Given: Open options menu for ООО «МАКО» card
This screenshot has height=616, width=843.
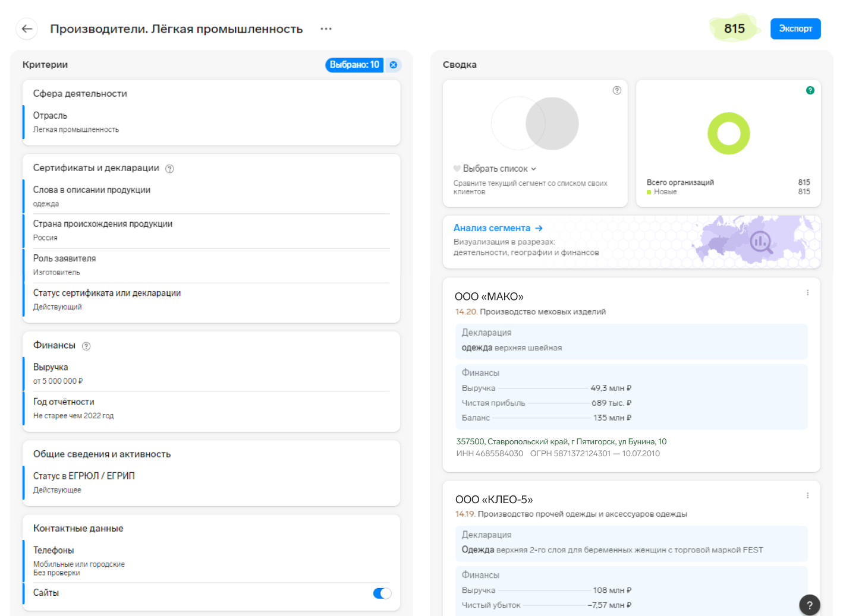Looking at the screenshot, I should point(807,292).
